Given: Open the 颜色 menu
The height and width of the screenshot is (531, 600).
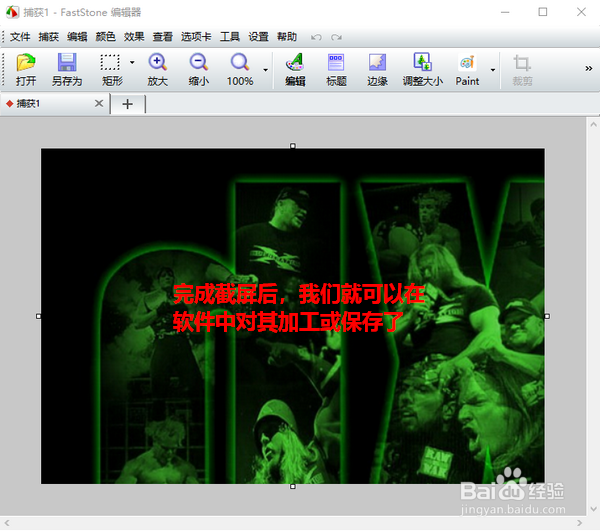Looking at the screenshot, I should click(x=106, y=37).
